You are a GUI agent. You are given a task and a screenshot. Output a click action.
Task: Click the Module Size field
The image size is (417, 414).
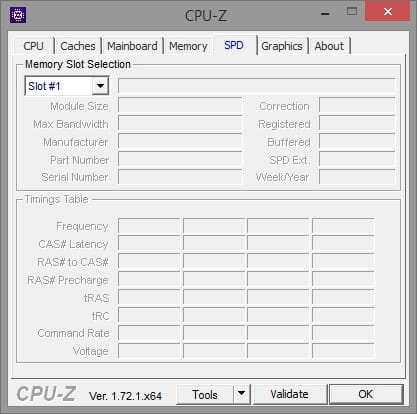(x=180, y=106)
